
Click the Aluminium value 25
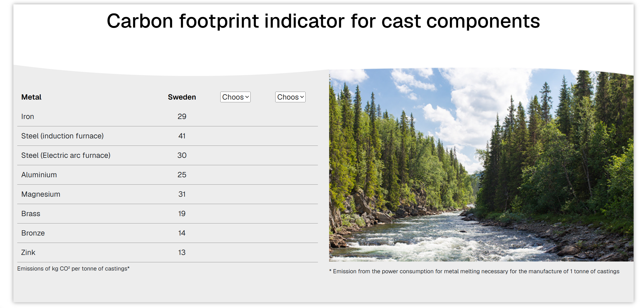click(182, 175)
